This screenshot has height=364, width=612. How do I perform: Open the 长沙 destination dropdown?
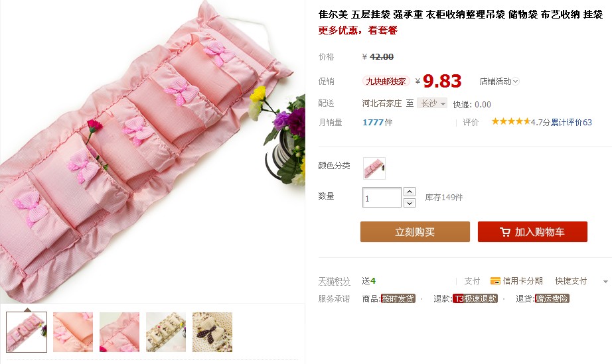[432, 103]
